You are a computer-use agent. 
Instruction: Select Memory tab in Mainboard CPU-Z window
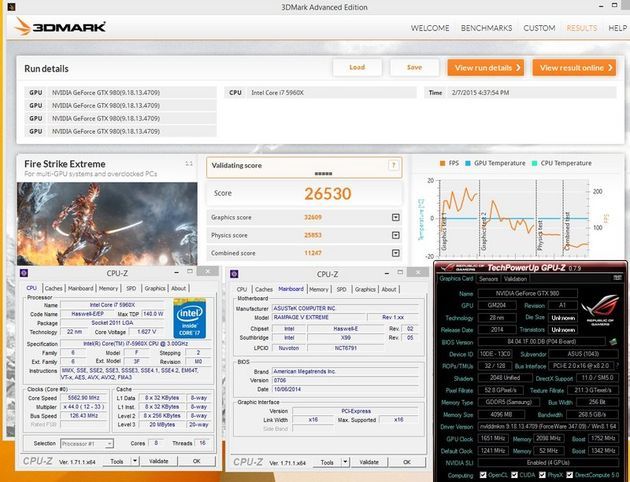(319, 289)
